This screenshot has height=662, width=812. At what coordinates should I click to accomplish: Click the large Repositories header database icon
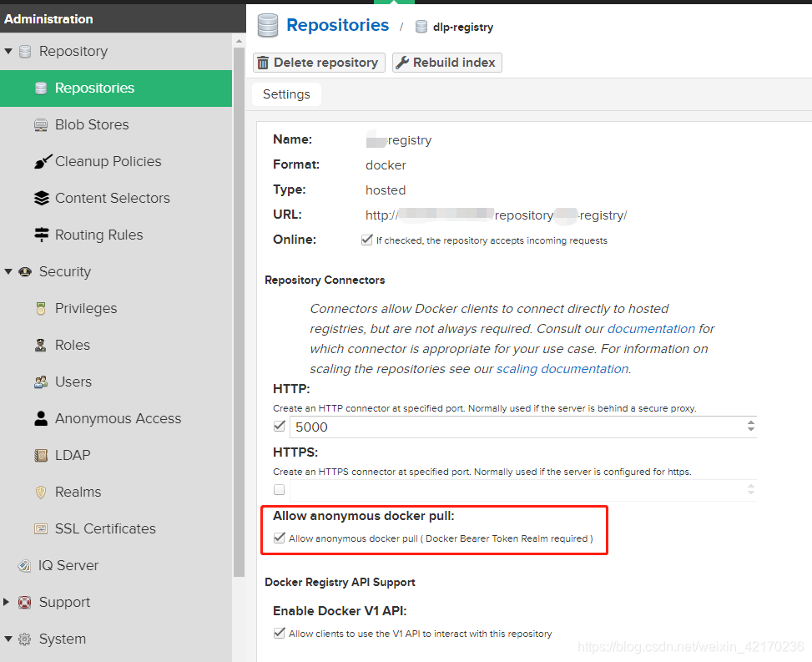click(268, 26)
